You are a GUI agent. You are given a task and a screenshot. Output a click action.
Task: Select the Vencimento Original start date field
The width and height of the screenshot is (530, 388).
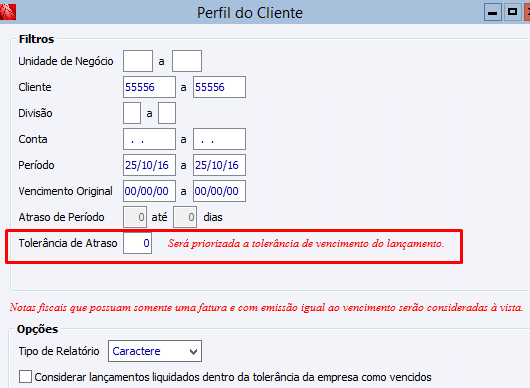[149, 191]
